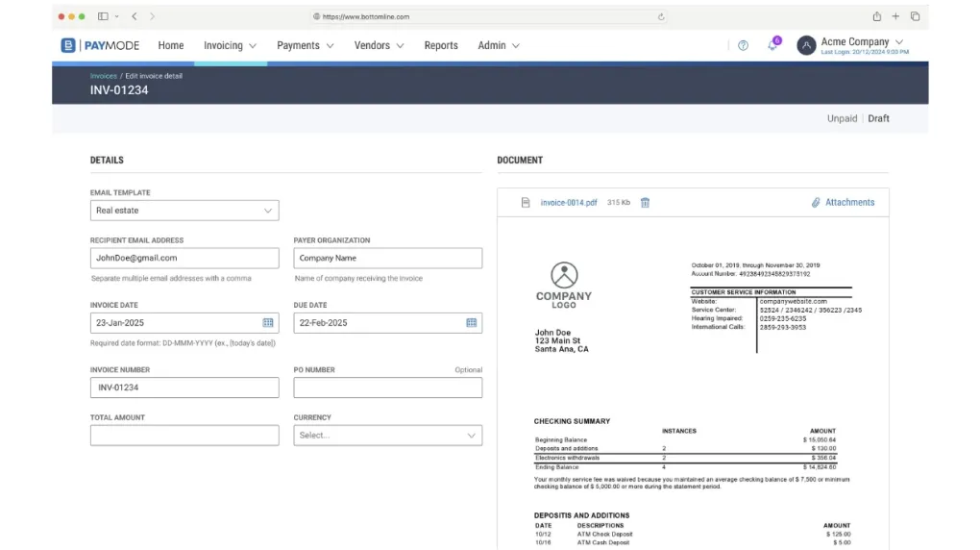Click the Paymode logo icon
980x550 pixels.
(68, 45)
